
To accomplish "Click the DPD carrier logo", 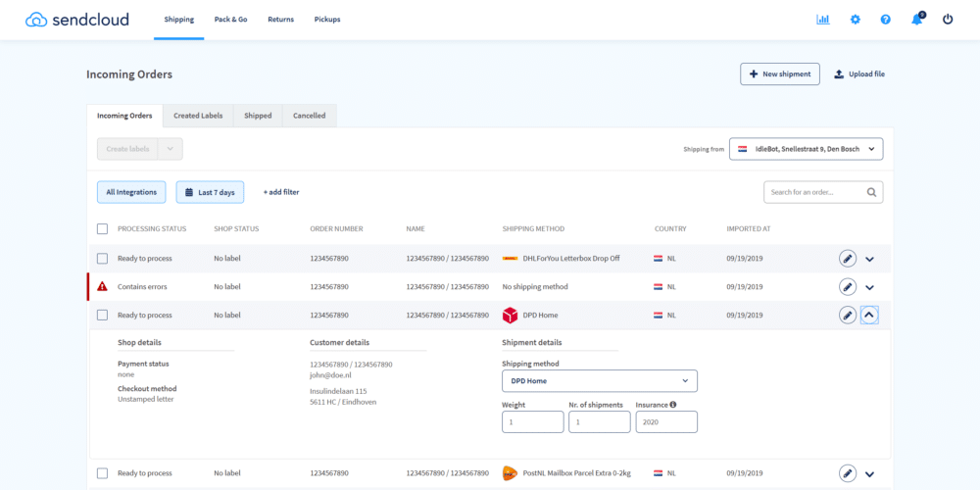I will (x=510, y=316).
